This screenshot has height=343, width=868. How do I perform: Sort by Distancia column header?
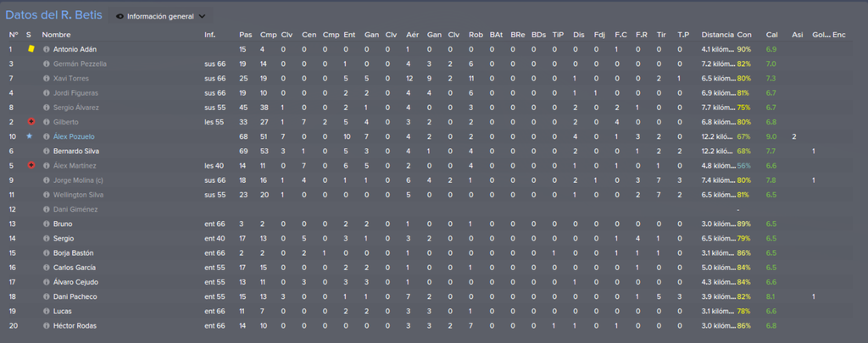[x=717, y=34]
